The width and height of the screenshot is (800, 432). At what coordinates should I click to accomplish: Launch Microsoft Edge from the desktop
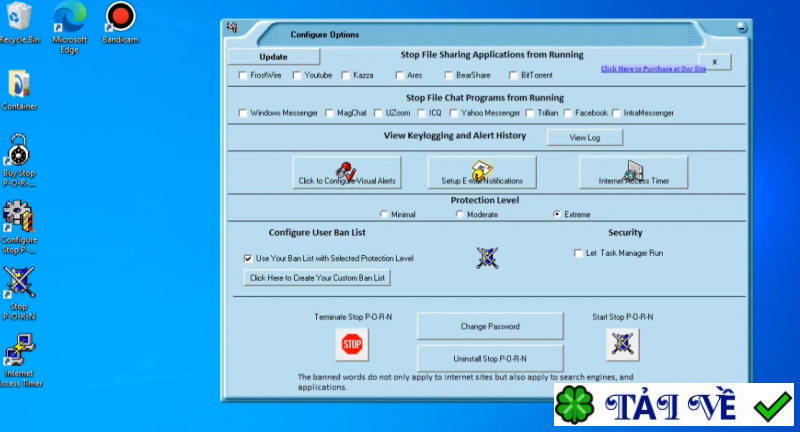pyautogui.click(x=70, y=27)
